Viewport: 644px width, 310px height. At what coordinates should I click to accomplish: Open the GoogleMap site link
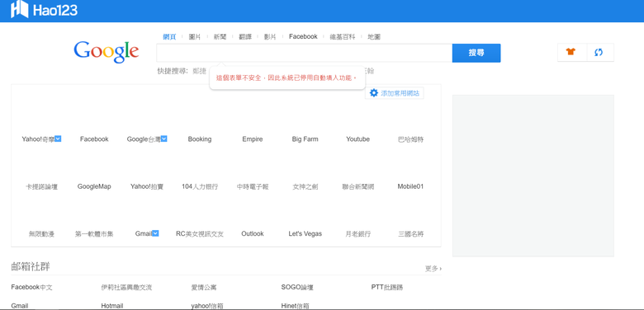coord(94,186)
